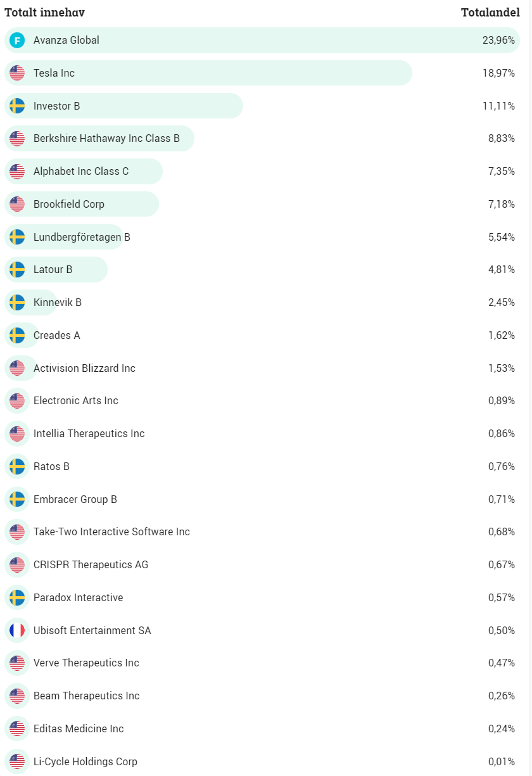
Task: Click the French flag beside Ubisoft Entertainment
Action: [17, 630]
